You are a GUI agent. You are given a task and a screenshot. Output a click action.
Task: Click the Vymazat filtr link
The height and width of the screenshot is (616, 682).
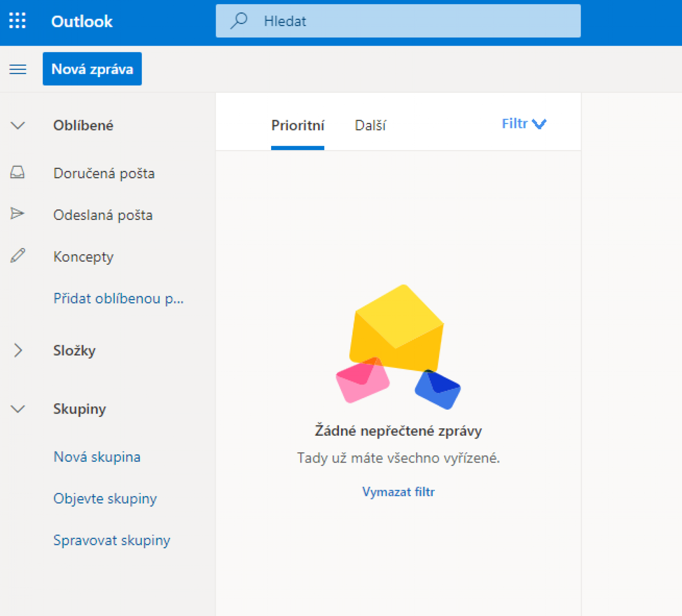pos(399,492)
